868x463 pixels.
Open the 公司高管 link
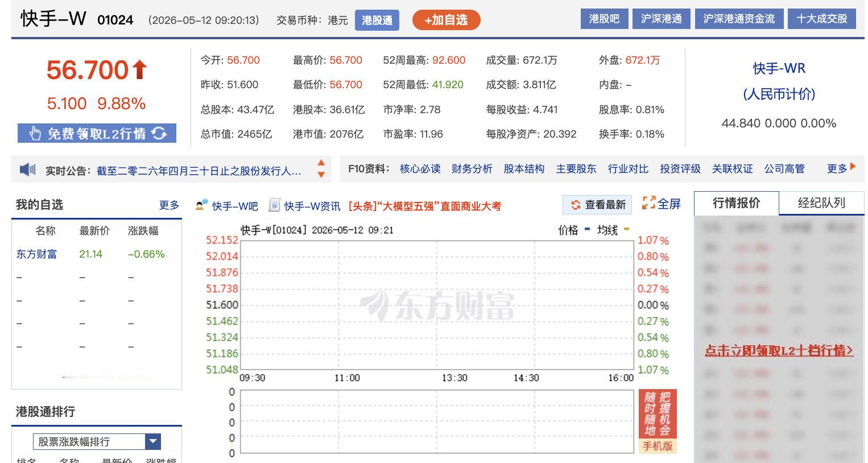pyautogui.click(x=784, y=169)
